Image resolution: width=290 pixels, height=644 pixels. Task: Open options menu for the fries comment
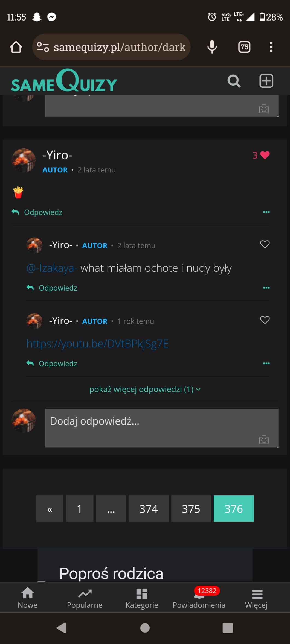pos(266,212)
